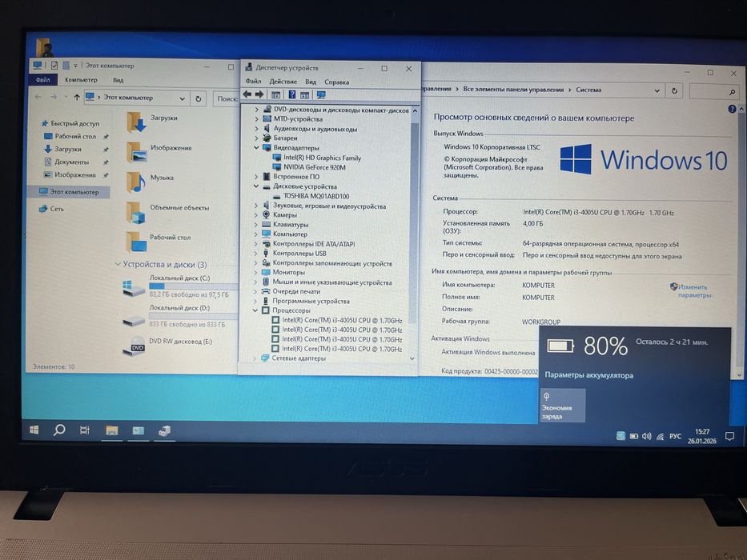Click Refresh button in Explorer address bar
The image size is (747, 560).
pos(199,98)
